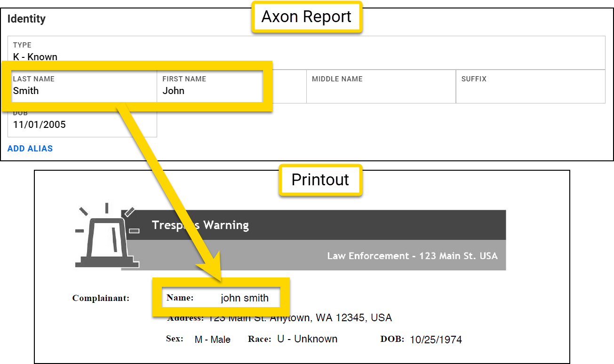Click the Complainant label on the printout

tap(101, 298)
